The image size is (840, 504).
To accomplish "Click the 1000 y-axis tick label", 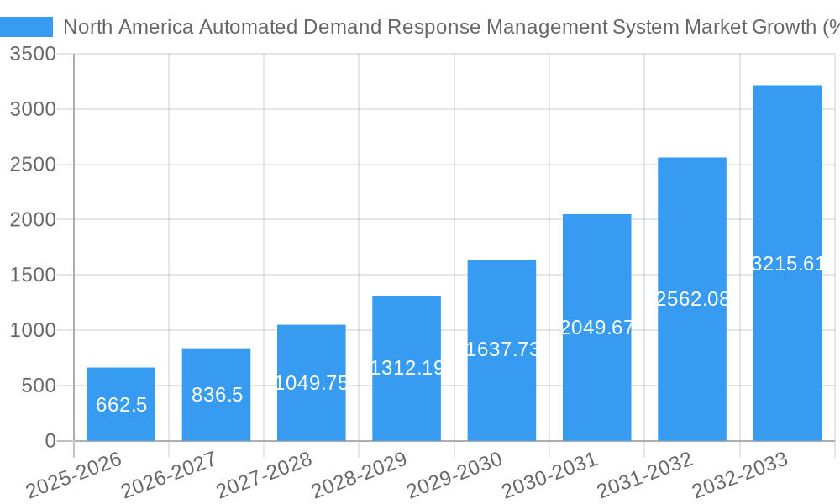I will tap(33, 330).
